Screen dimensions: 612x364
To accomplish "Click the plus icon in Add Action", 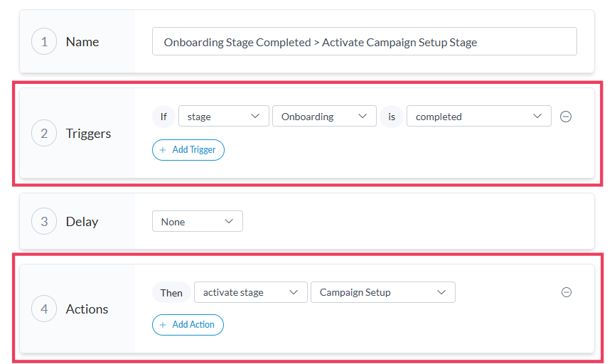I will point(163,325).
